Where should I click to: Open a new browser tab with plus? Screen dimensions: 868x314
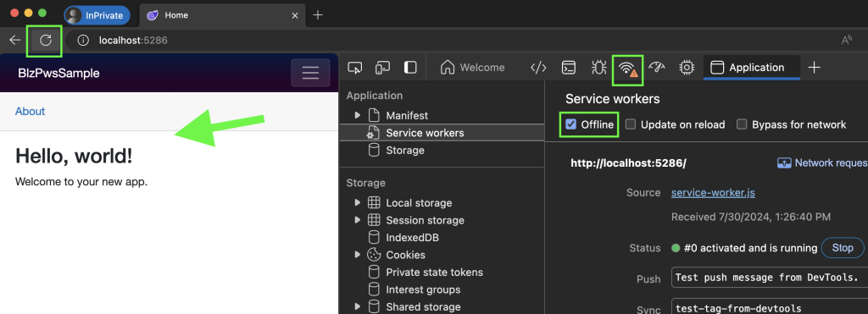point(318,15)
